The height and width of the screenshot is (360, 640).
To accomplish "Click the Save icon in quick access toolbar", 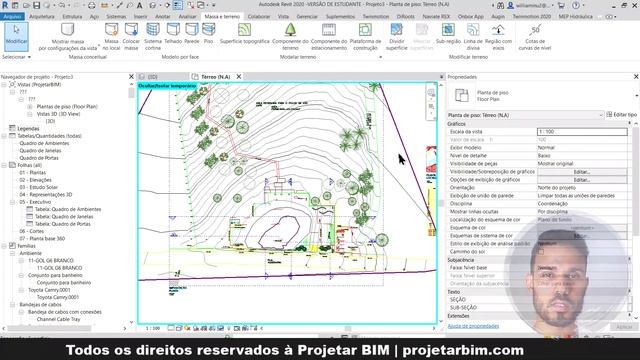I will (x=36, y=5).
